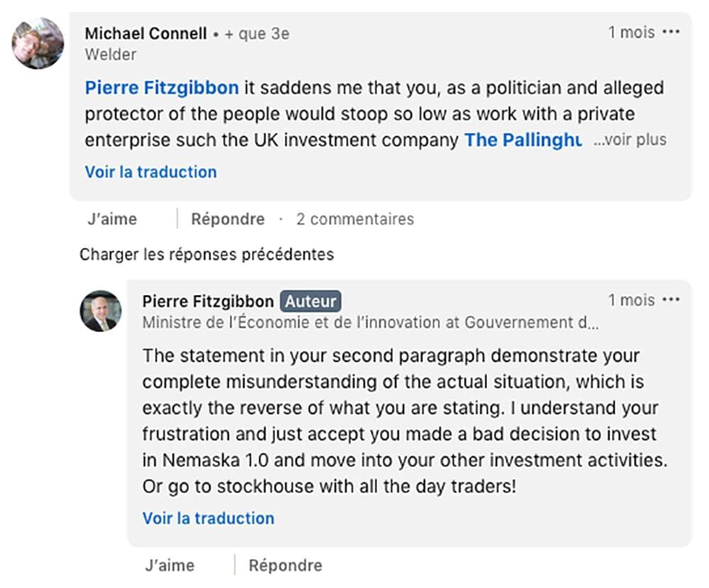Viewport: 709px width, 588px height.
Task: Show the "2 commentaires" replies
Action: pos(354,219)
